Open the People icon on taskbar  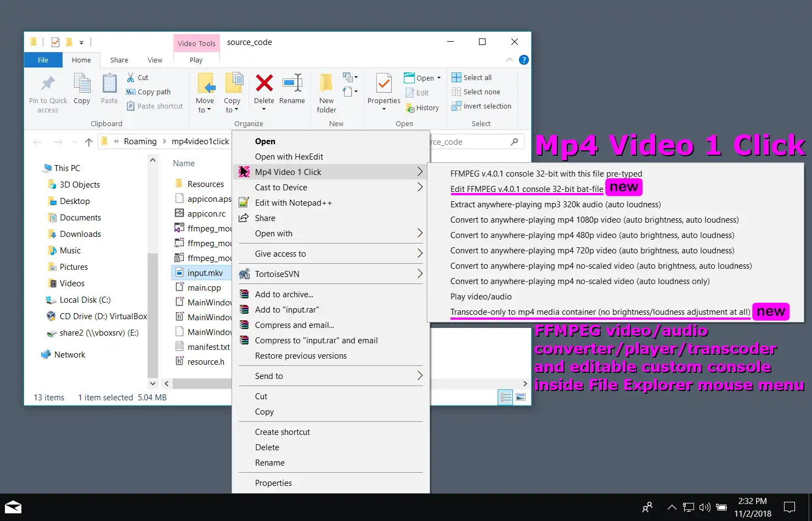tap(648, 507)
